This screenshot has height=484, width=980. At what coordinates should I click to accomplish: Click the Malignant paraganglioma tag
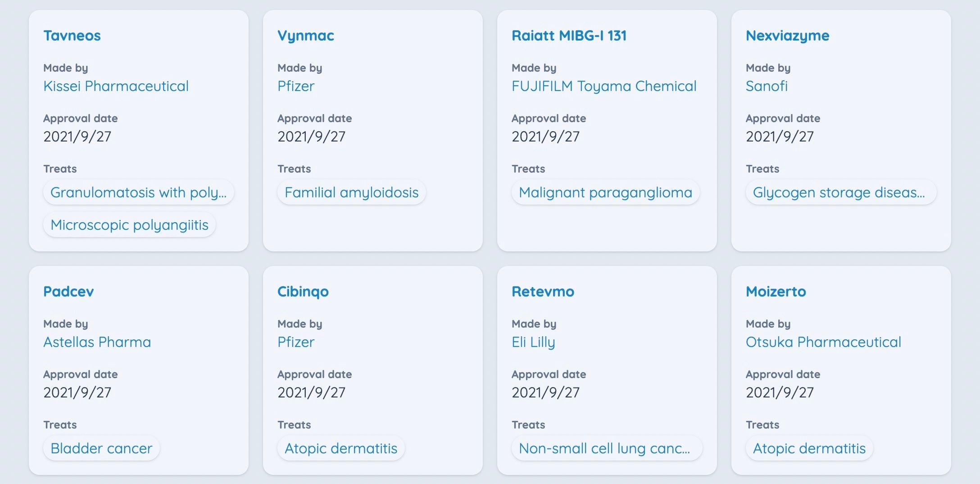605,192
